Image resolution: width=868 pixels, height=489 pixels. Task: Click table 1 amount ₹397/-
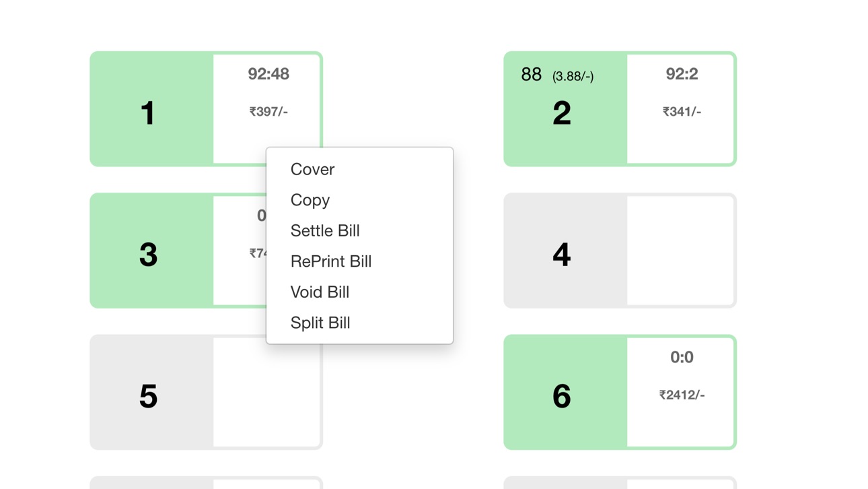click(x=268, y=112)
